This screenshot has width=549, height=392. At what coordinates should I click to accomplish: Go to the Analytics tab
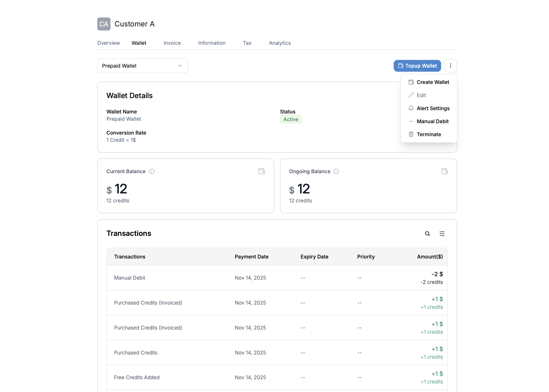tap(280, 43)
